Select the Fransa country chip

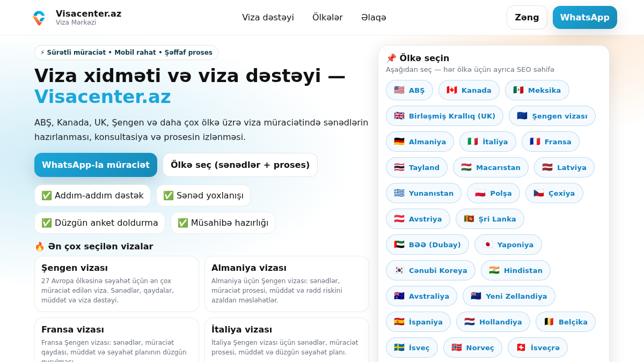551,142
